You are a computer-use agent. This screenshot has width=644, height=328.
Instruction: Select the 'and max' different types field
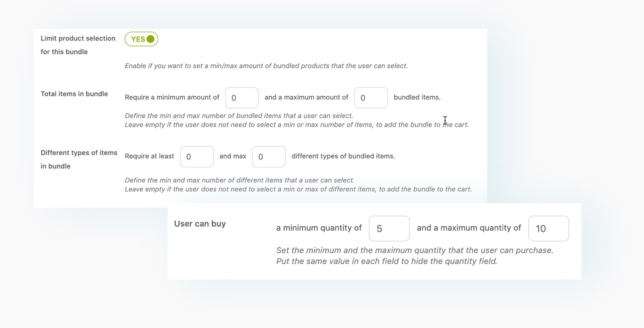pyautogui.click(x=269, y=157)
